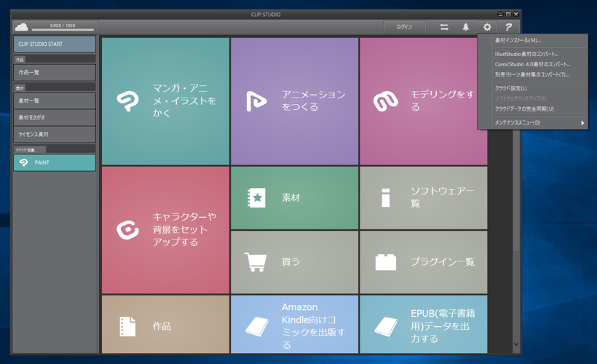Viewport: 597px width, 364px height.
Task: Click the film document icon in 作品 tile
Action: tap(127, 326)
